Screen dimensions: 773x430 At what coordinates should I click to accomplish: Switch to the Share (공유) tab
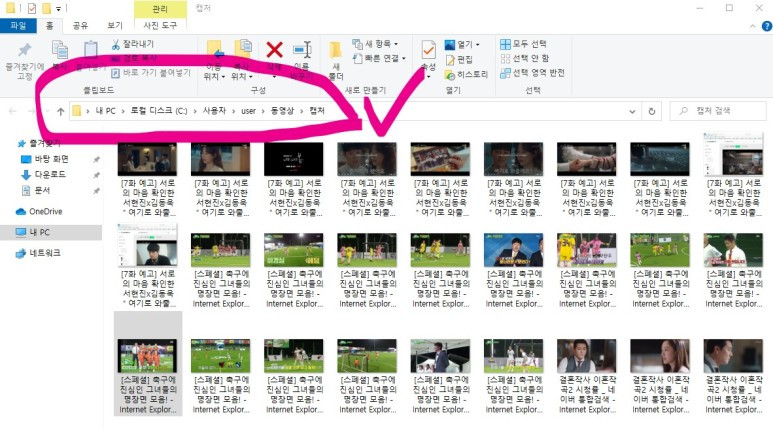tap(80, 26)
